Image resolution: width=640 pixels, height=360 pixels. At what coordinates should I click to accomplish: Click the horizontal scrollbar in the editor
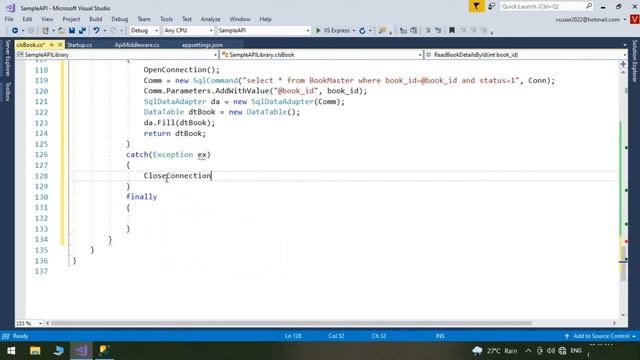click(291, 323)
